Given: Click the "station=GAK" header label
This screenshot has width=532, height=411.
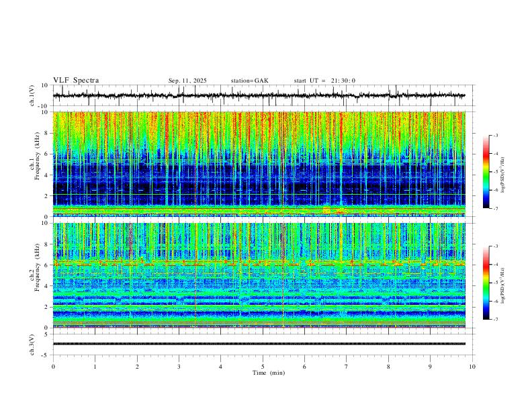Looking at the screenshot, I should (249, 81).
